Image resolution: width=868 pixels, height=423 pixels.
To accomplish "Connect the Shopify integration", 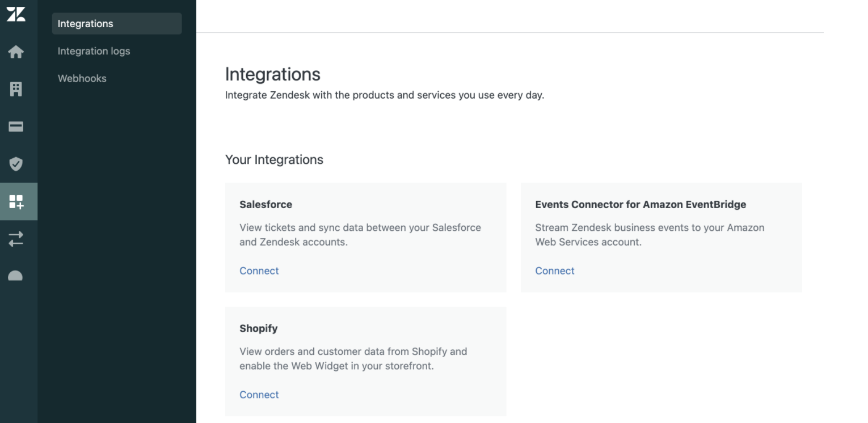I will click(259, 395).
